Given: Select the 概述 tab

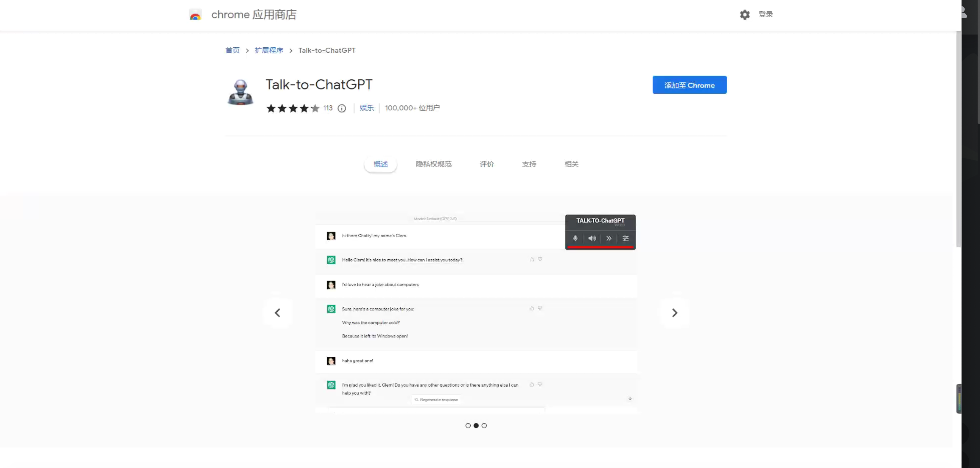Looking at the screenshot, I should click(380, 164).
